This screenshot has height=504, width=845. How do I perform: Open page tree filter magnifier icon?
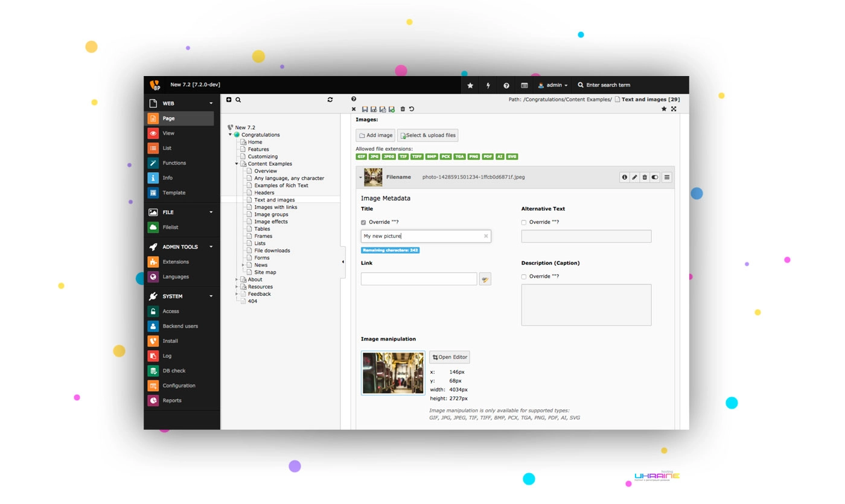238,100
